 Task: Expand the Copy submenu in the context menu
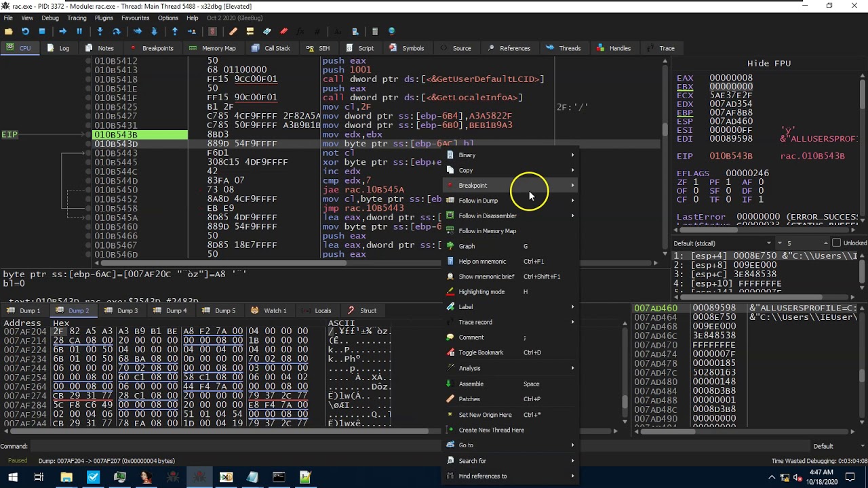point(511,170)
